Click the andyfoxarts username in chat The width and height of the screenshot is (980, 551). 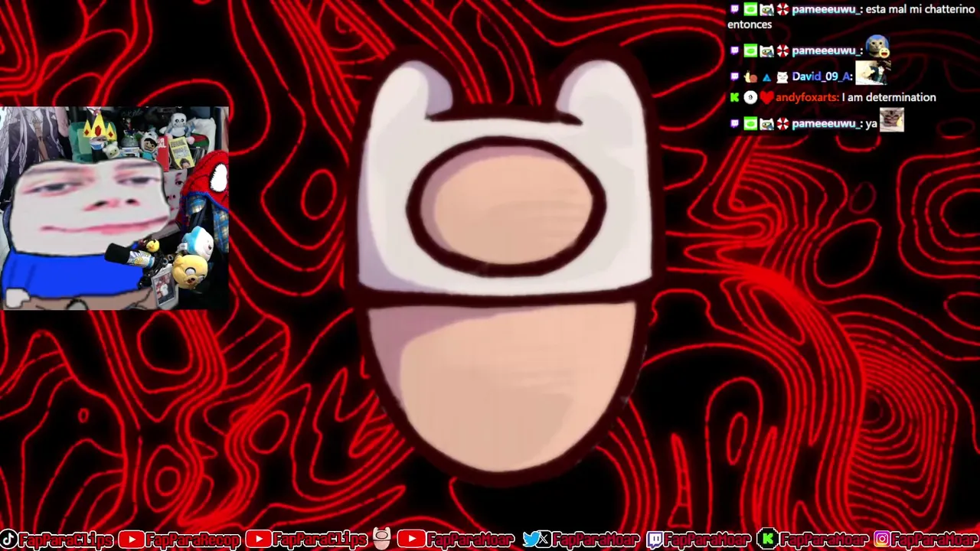(x=807, y=97)
